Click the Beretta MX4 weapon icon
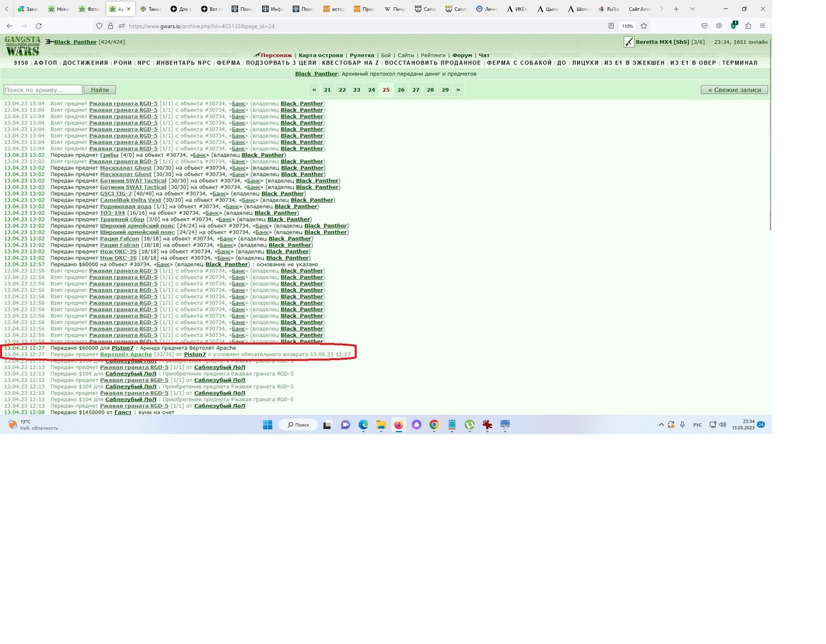This screenshot has height=644, width=826. coord(629,42)
